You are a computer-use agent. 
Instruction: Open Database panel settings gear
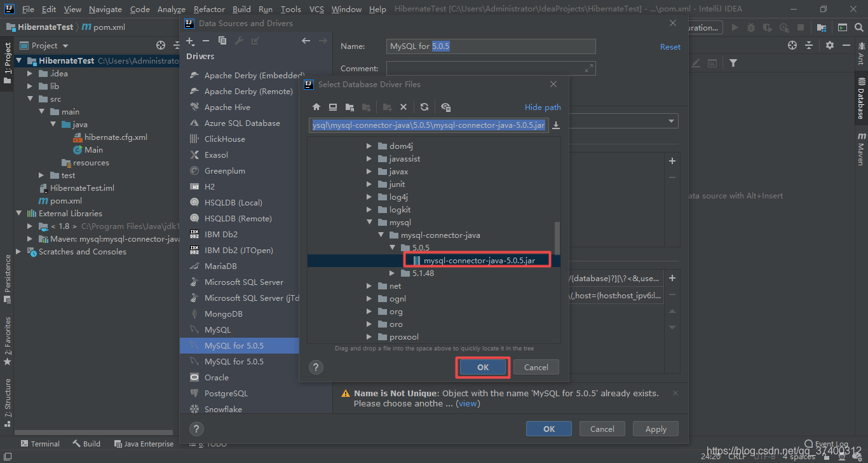tap(830, 45)
